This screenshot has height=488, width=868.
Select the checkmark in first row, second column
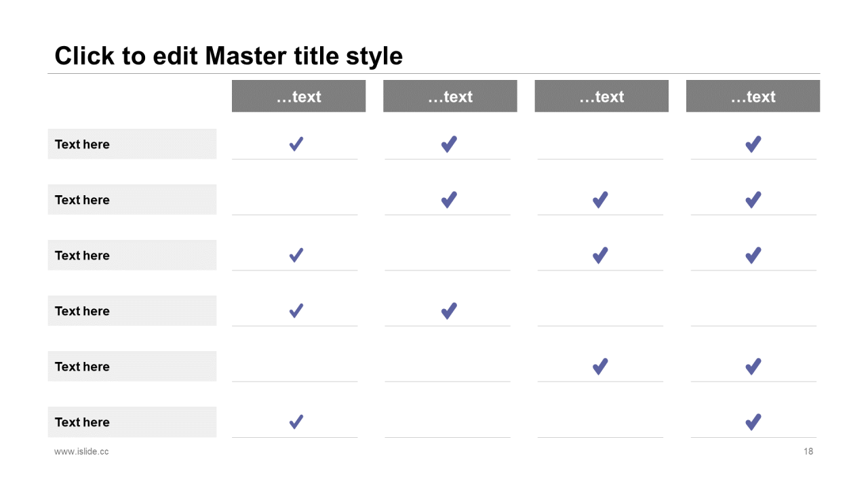pos(449,144)
